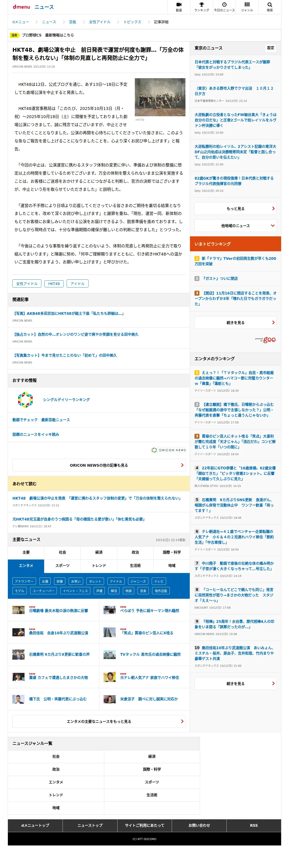Click the アイドル tag button
The width and height of the screenshot is (289, 868).
click(77, 283)
